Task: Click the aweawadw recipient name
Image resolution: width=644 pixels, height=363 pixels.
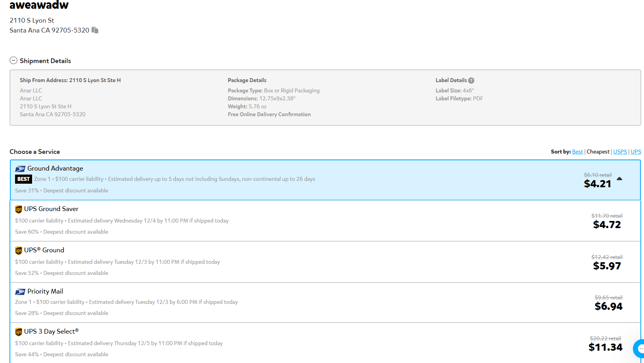Action: coord(39,5)
